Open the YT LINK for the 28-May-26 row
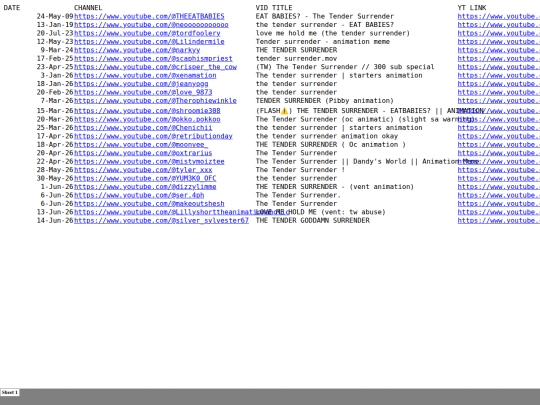Image resolution: width=540 pixels, height=405 pixels. 499,170
